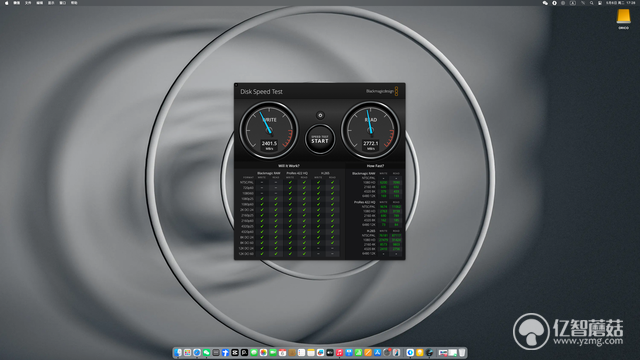
Task: Launch FaceTime from the Dock
Action: coord(273,352)
